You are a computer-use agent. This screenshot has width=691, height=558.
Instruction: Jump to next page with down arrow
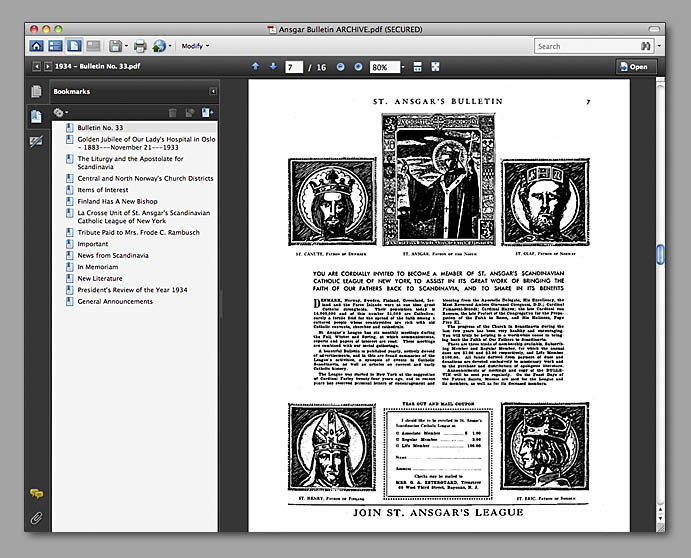(273, 66)
